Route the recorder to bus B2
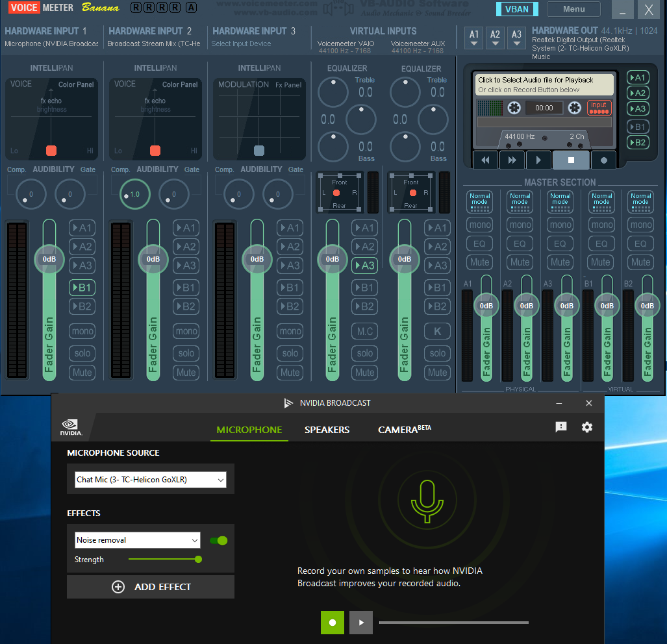Viewport: 667px width, 644px height. tap(638, 142)
